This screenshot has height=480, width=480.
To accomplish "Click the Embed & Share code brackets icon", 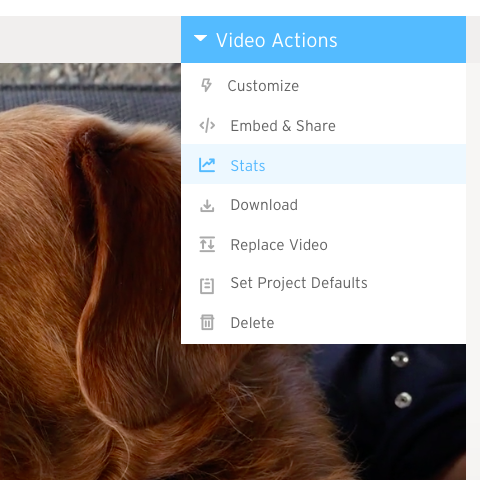I will (x=207, y=126).
